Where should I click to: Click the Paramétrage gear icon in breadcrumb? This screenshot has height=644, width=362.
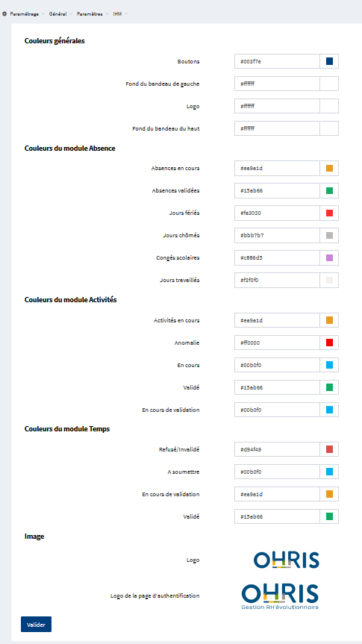[4, 14]
